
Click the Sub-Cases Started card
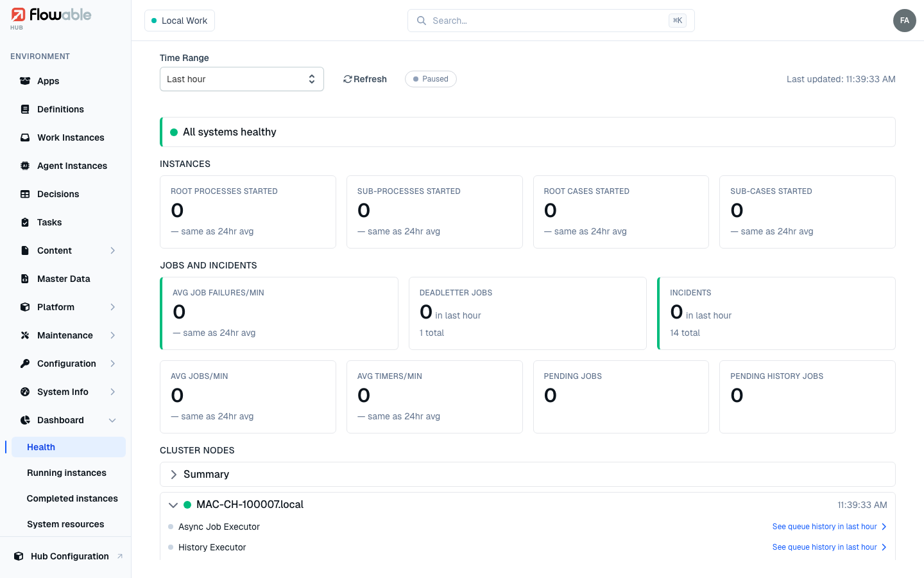[x=807, y=212]
